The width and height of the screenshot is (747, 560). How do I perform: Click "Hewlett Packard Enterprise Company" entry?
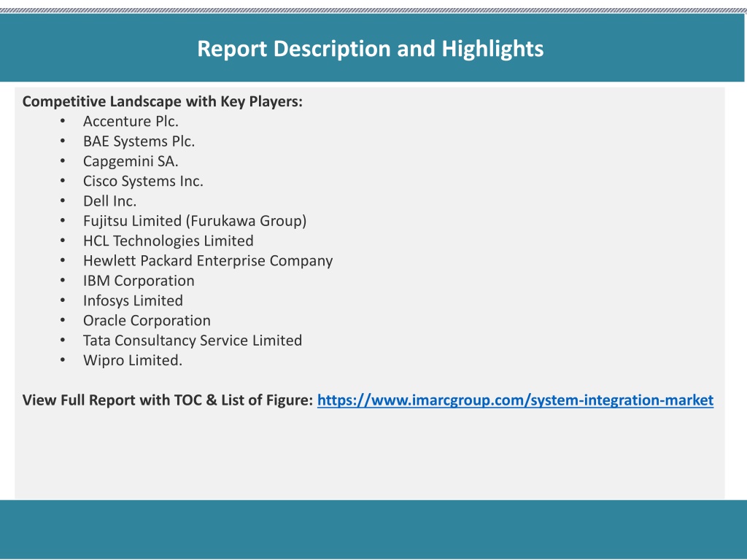pos(208,261)
